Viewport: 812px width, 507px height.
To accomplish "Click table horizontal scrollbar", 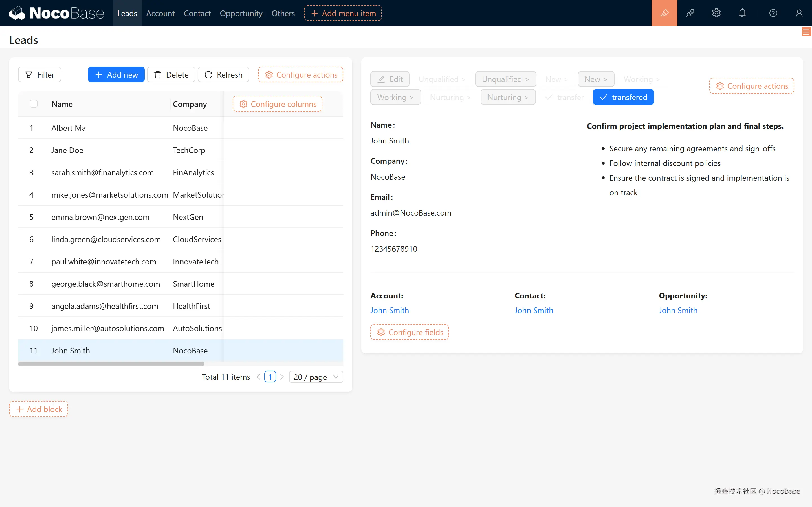I will click(x=111, y=364).
